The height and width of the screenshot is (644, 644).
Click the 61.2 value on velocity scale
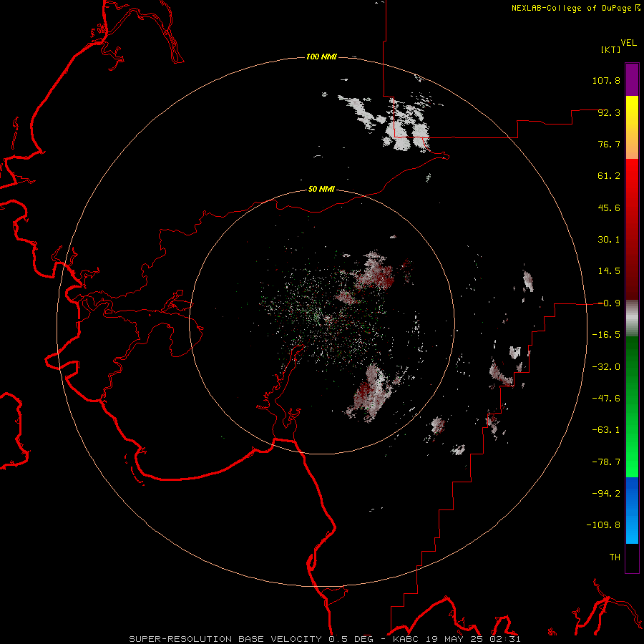click(x=609, y=176)
